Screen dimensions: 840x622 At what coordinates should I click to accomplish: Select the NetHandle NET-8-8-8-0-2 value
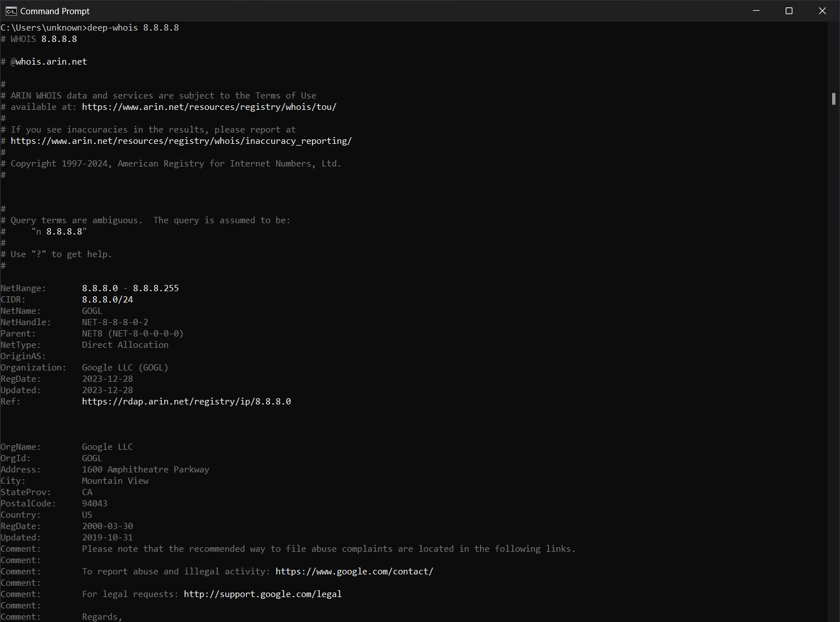[x=115, y=322]
